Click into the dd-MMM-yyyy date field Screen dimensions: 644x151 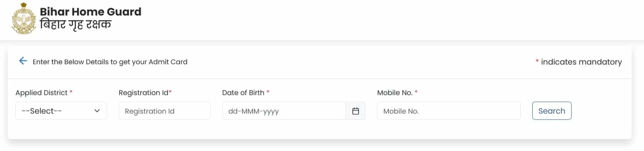click(284, 111)
